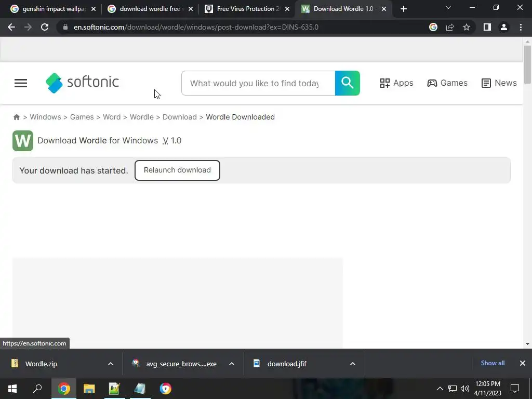Expand options for avg_secure_brows exe download
This screenshot has width=532, height=399.
click(232, 364)
